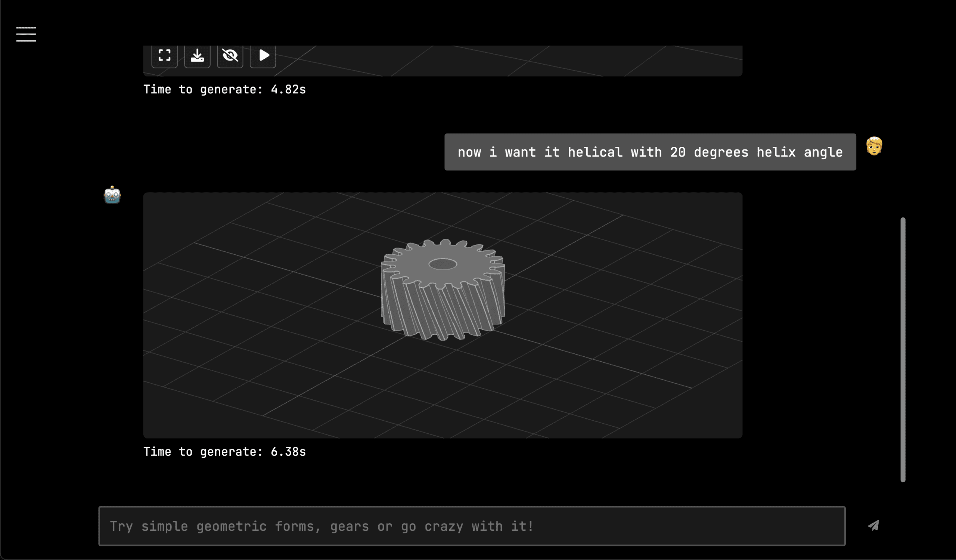Image resolution: width=956 pixels, height=560 pixels.
Task: Focus the prompt text input field
Action: (x=472, y=526)
